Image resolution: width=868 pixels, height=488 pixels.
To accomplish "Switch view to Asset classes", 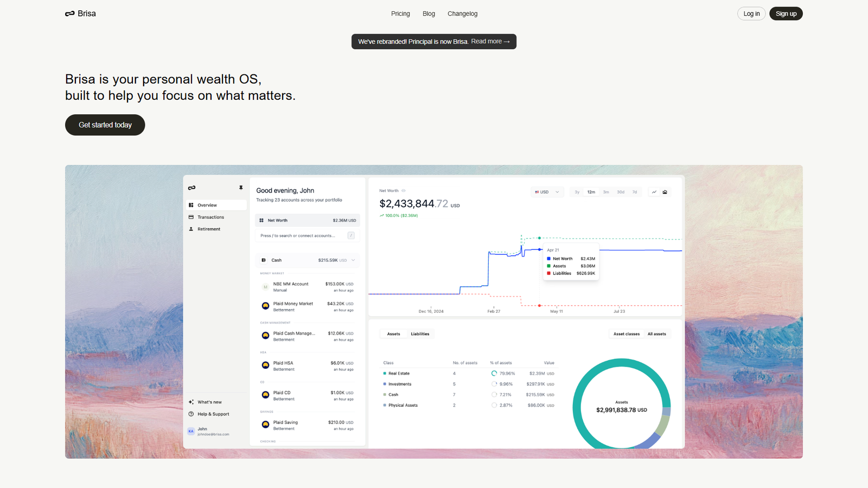I will point(627,334).
